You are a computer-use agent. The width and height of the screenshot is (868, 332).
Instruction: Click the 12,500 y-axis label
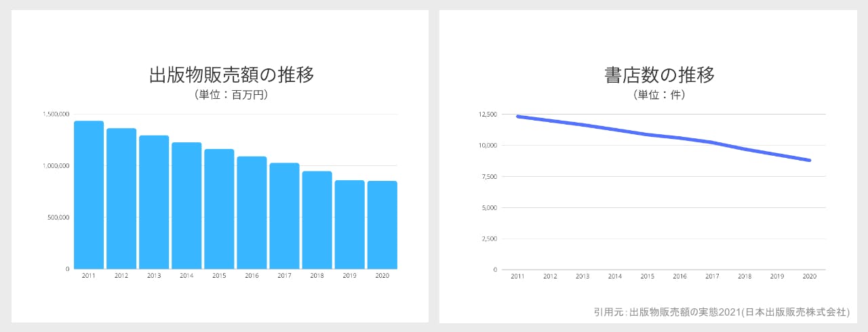(x=488, y=115)
